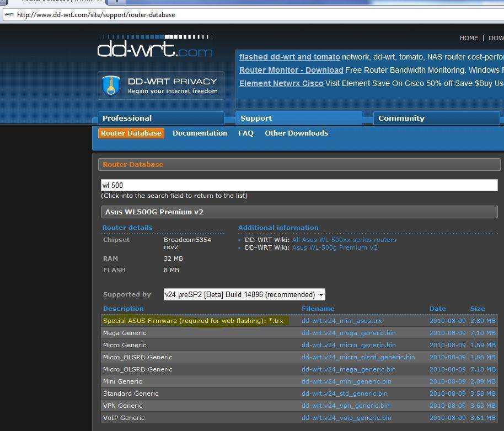Click the 'VPN Generic' description cell
The width and height of the screenshot is (504, 431).
123,406
